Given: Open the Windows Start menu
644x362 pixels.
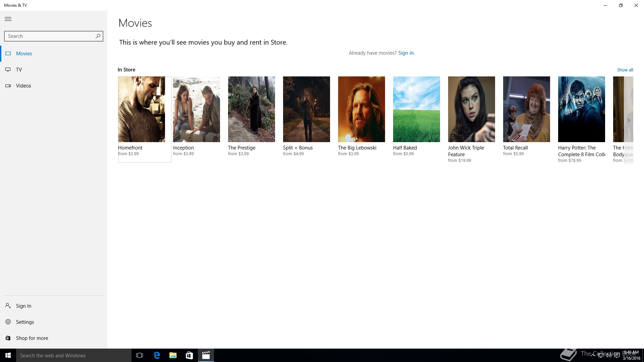Looking at the screenshot, I should click(8, 355).
